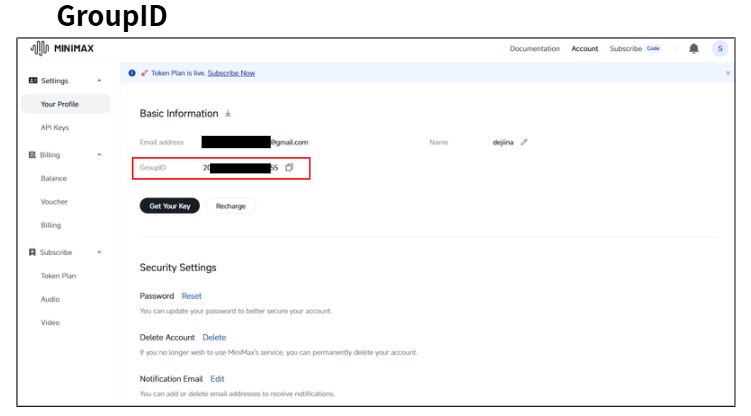Open the user avatar menu
The height and width of the screenshot is (416, 751).
[x=720, y=48]
